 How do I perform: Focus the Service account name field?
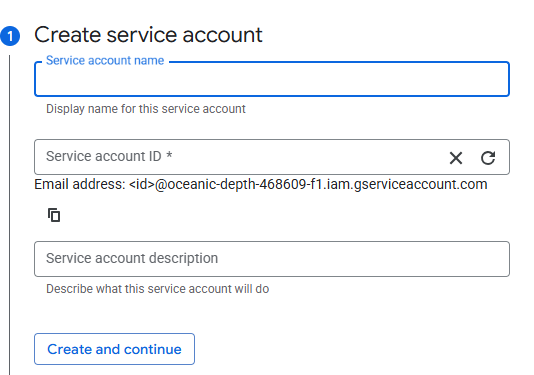[x=272, y=79]
